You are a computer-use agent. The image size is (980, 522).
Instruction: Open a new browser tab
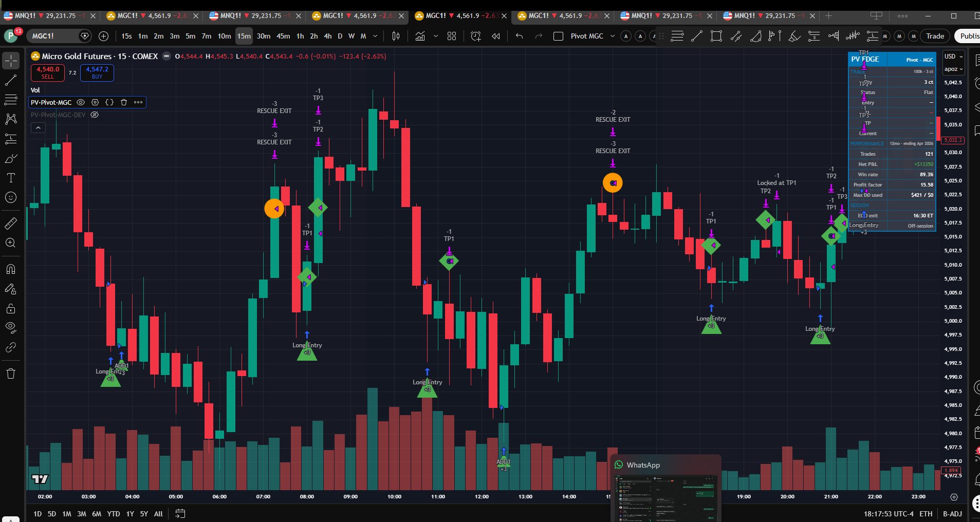point(828,16)
